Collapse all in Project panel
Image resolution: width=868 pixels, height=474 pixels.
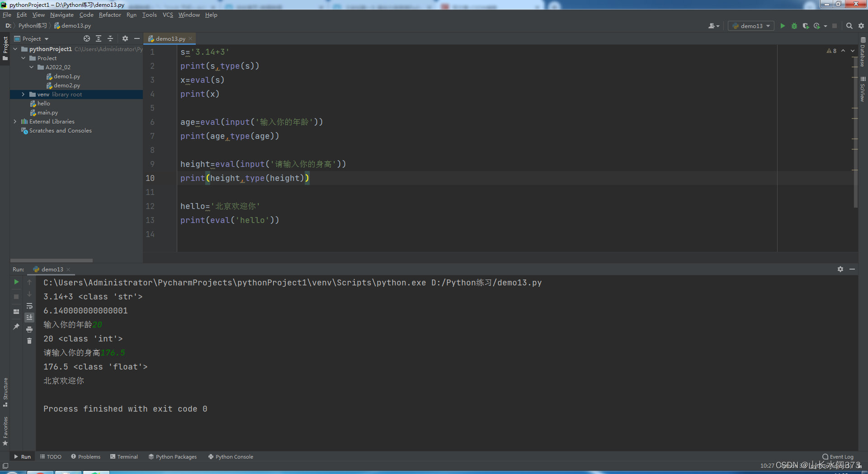(x=110, y=38)
